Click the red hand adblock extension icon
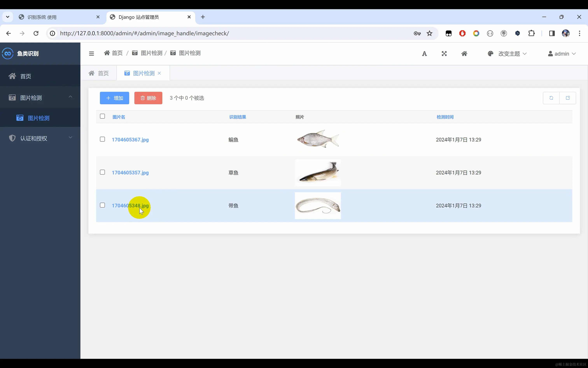Screen dimensions: 588x368 [462, 33]
